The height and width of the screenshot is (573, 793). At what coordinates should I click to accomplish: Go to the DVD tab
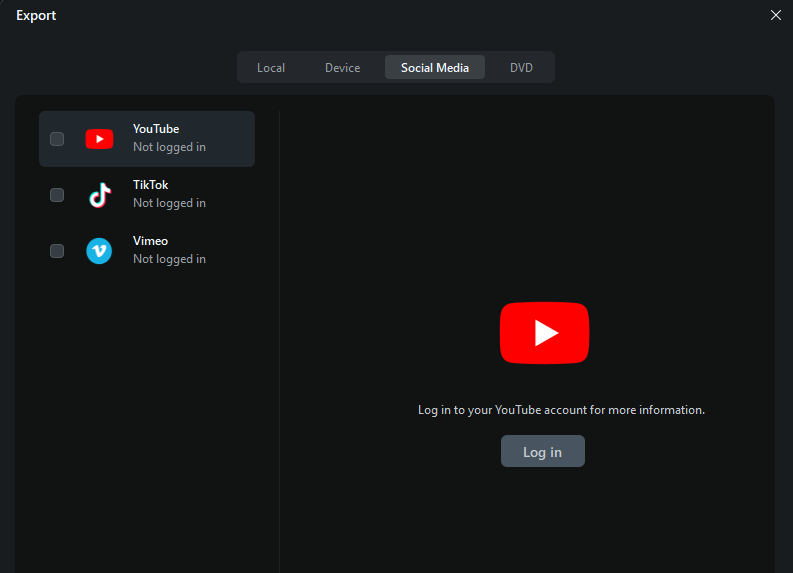521,67
